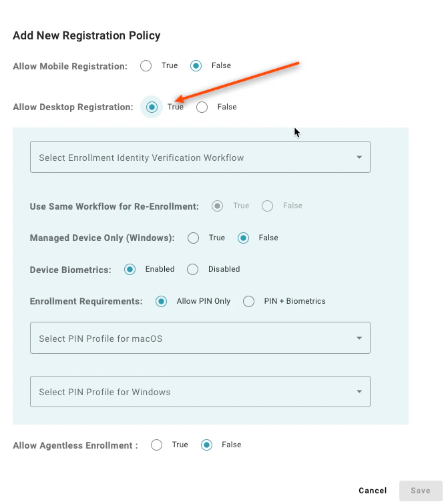Choose True for Use Same Workflow Re-Enrollment
This screenshot has width=444, height=504.
click(x=218, y=206)
